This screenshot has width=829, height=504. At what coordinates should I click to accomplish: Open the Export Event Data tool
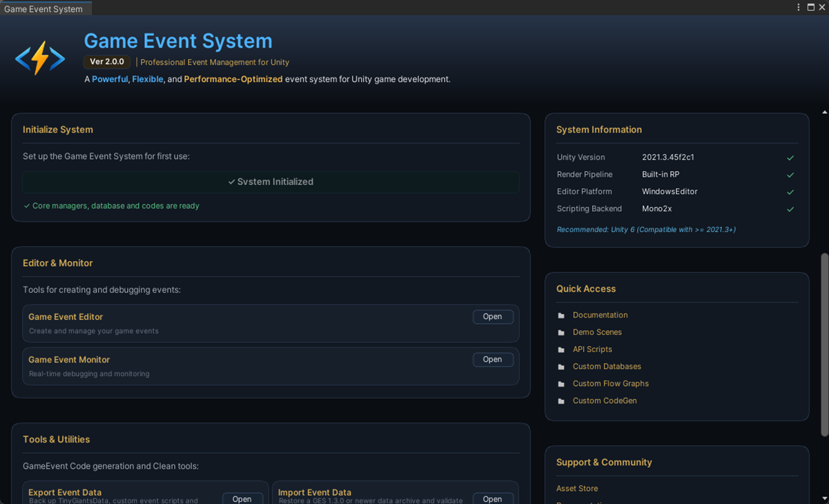click(x=242, y=498)
